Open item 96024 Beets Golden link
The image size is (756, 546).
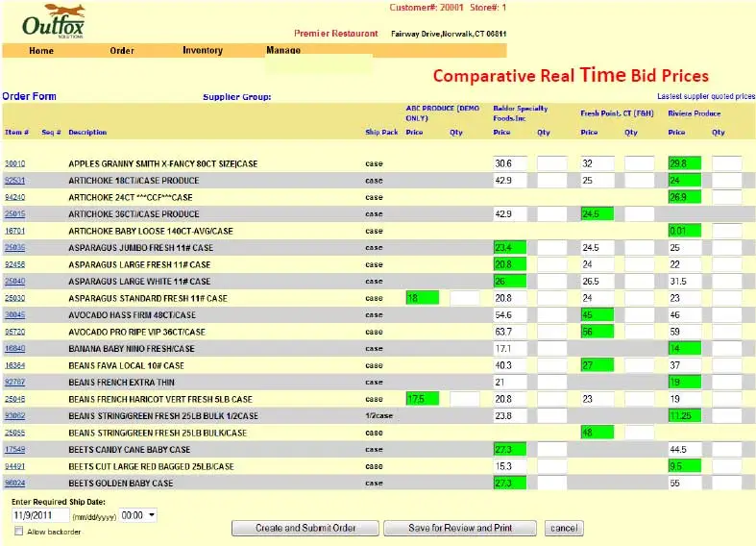click(15, 483)
